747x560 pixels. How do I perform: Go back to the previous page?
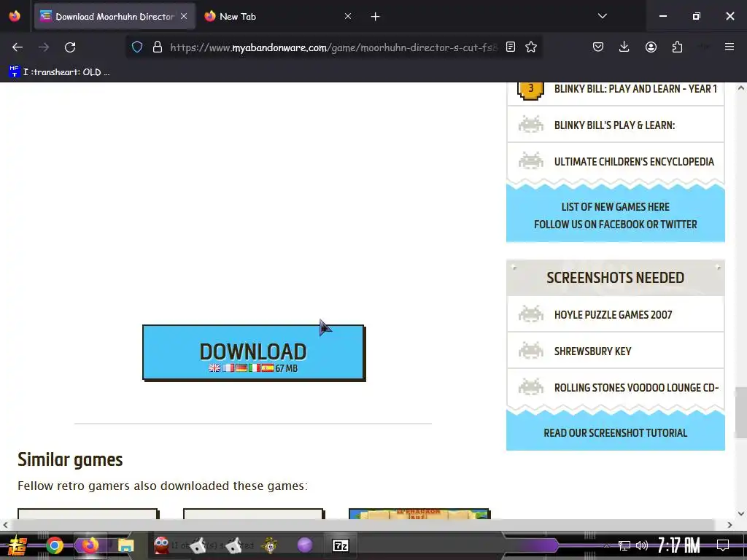pos(18,47)
